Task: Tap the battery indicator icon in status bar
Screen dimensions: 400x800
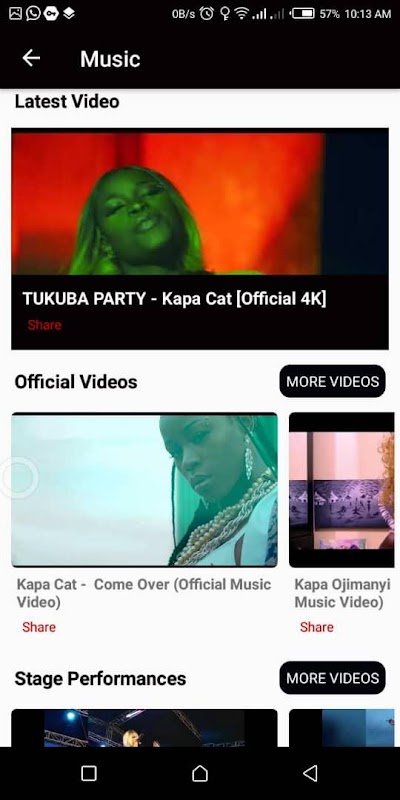Action: [x=303, y=14]
